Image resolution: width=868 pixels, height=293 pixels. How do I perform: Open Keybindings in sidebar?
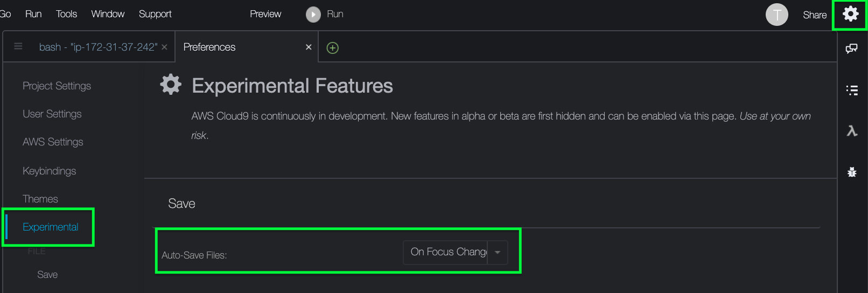[x=49, y=171]
